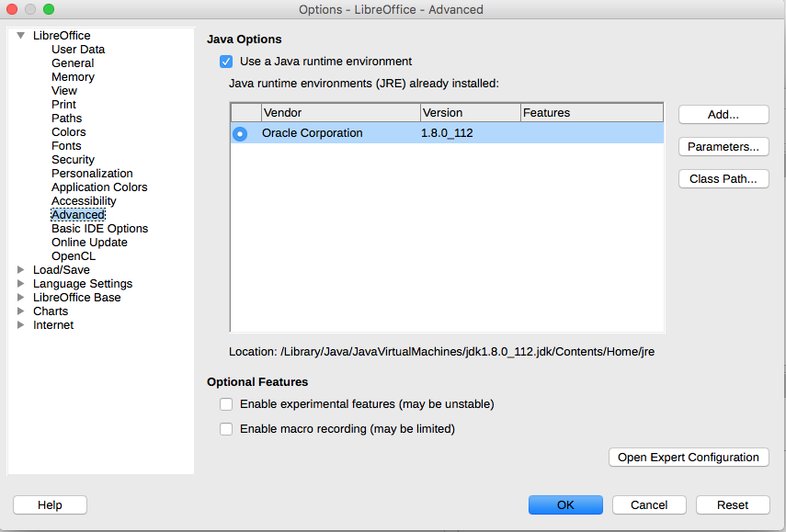Expand the Charts settings group

coord(20,311)
